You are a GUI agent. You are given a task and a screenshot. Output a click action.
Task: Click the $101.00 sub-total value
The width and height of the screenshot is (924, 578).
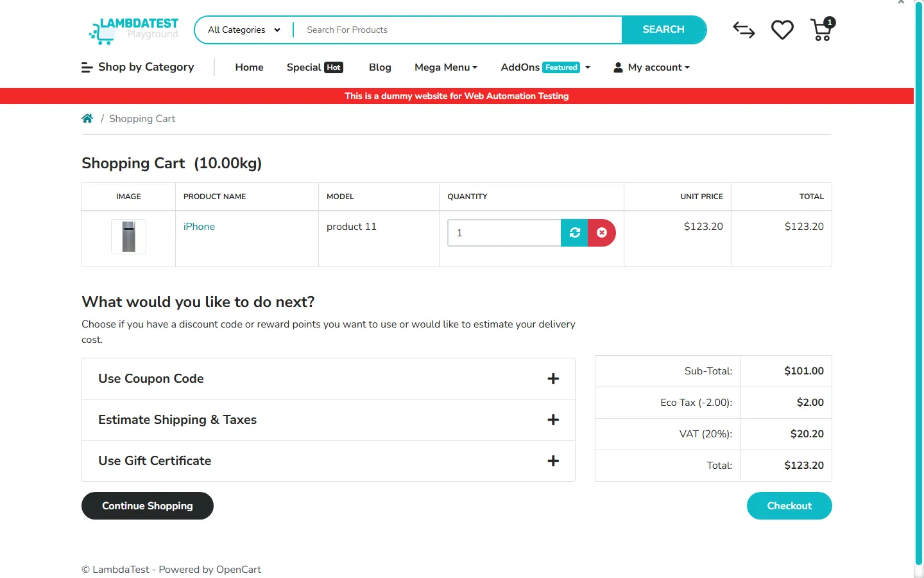point(804,371)
